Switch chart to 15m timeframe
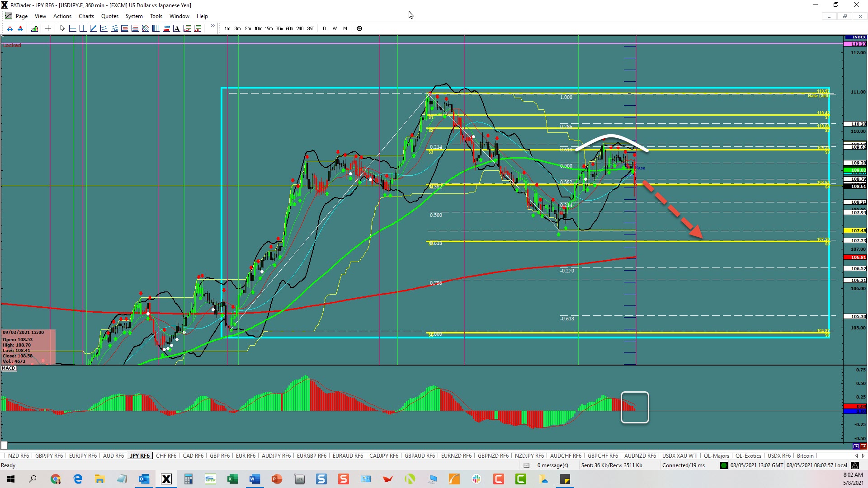The image size is (868, 488). [x=269, y=28]
